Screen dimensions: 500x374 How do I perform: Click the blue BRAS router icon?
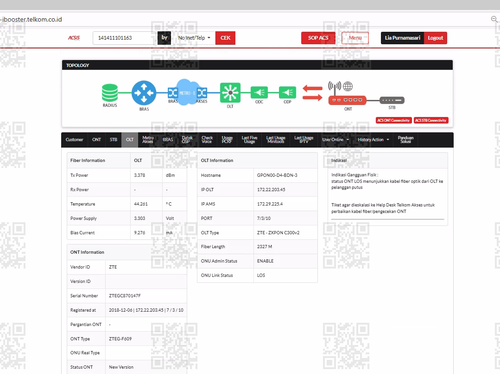click(144, 93)
